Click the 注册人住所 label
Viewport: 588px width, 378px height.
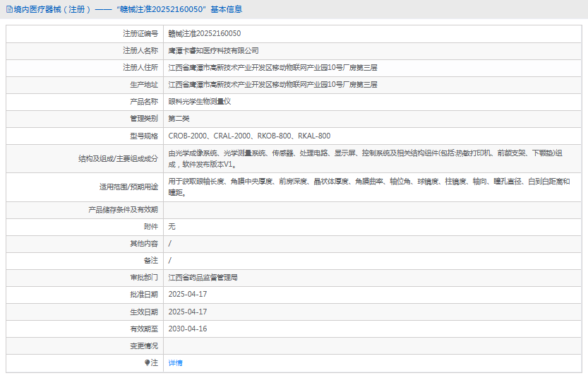click(x=140, y=68)
